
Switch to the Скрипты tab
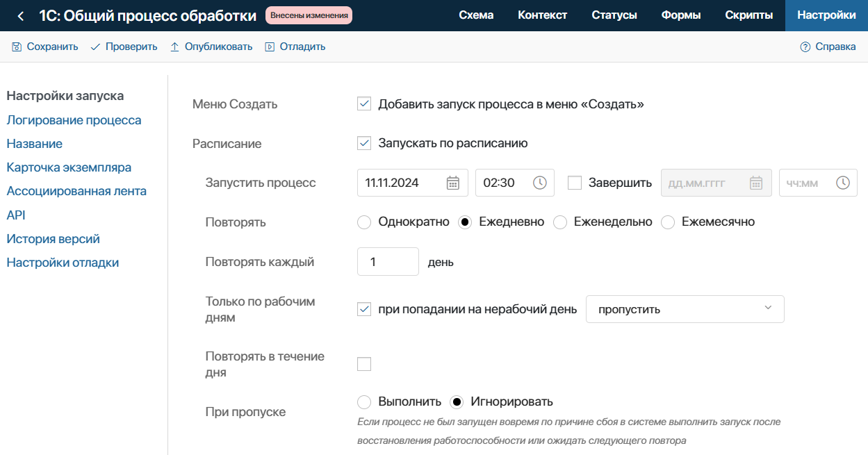pos(749,15)
